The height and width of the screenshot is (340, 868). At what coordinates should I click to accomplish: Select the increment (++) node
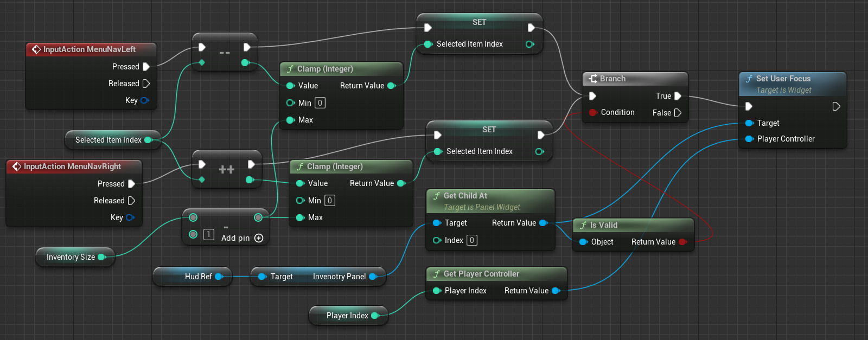(227, 170)
